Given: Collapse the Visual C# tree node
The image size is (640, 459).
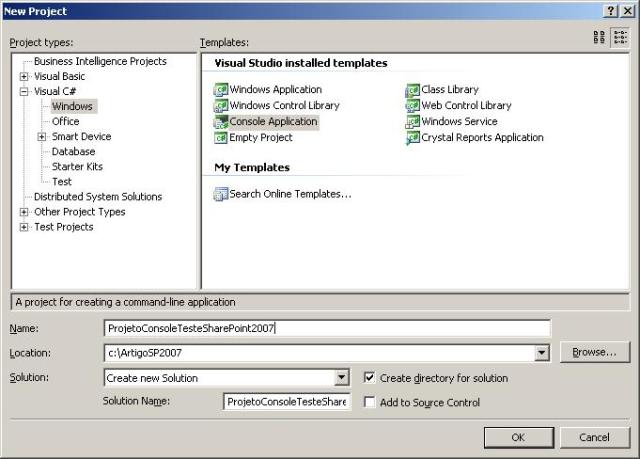Looking at the screenshot, I should 24,92.
